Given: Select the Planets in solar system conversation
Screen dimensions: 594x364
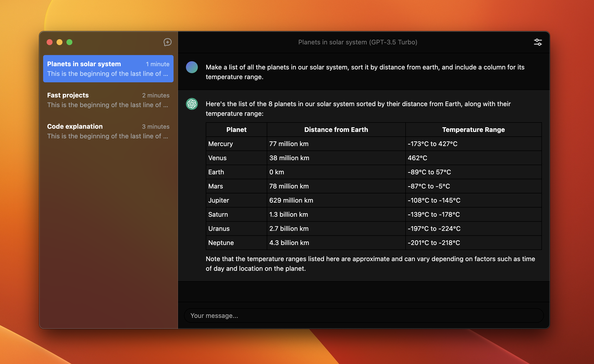Looking at the screenshot, I should 108,69.
